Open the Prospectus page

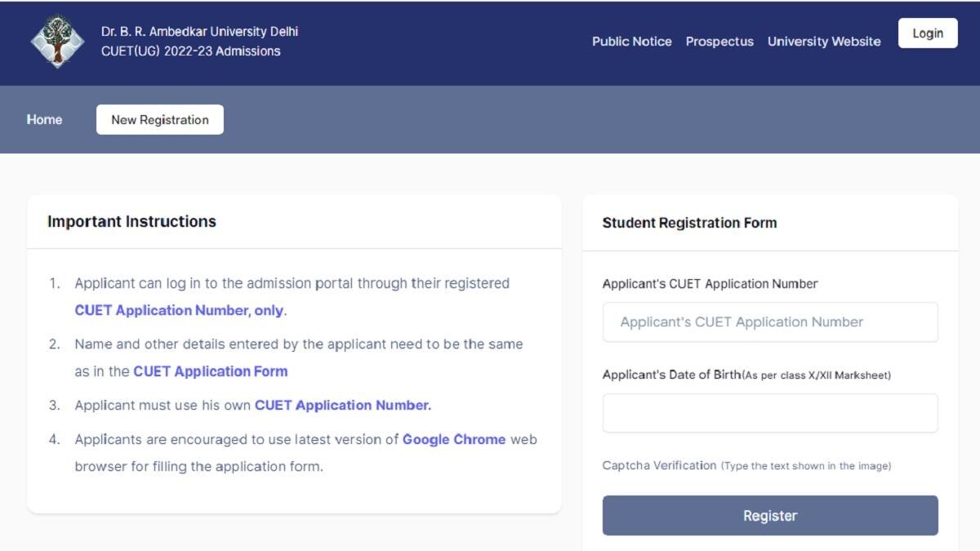[719, 41]
